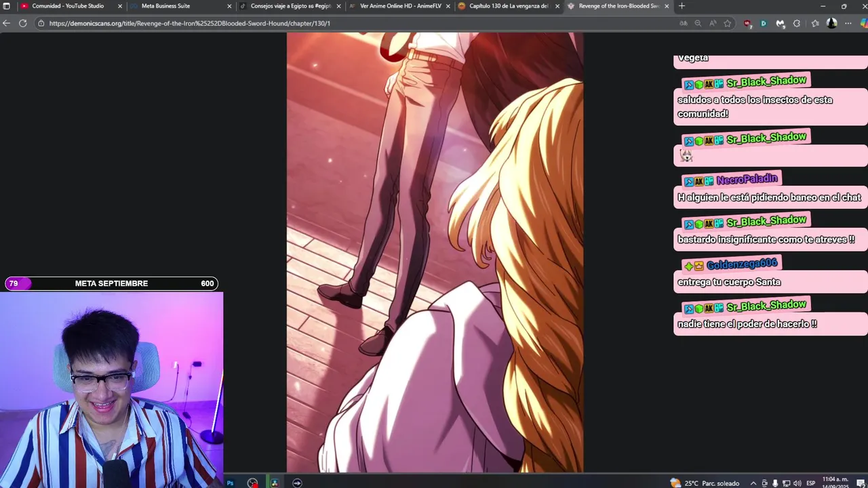The width and height of the screenshot is (868, 488).
Task: Close the Capitulo 130 tab
Action: pyautogui.click(x=557, y=6)
